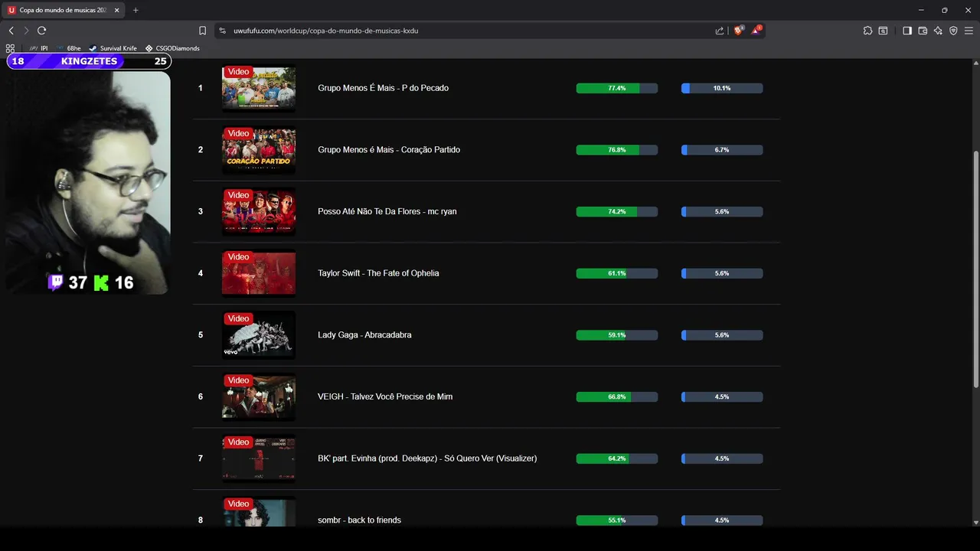Select the Copa do mundo de musicas tab

click(63, 10)
